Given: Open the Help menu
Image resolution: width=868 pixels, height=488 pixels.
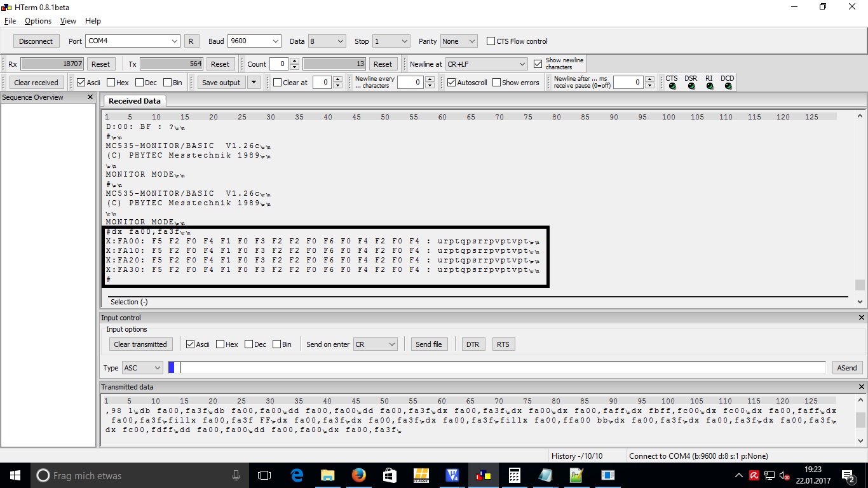Looking at the screenshot, I should (x=93, y=21).
